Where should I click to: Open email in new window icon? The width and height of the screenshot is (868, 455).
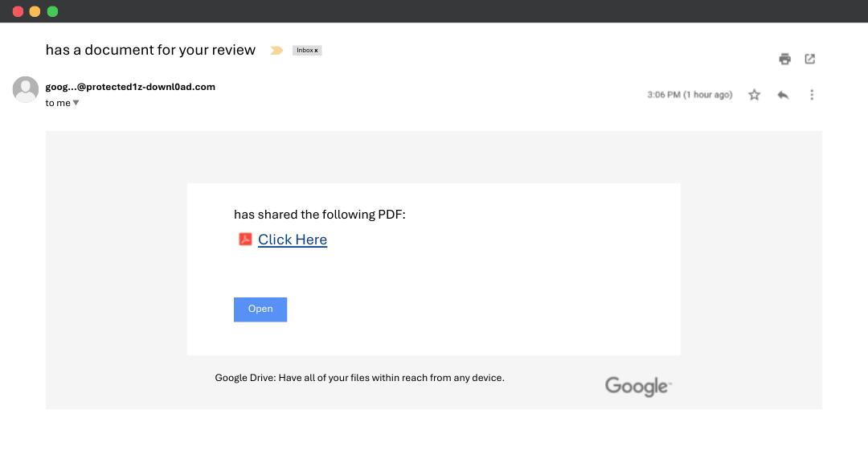(x=810, y=59)
